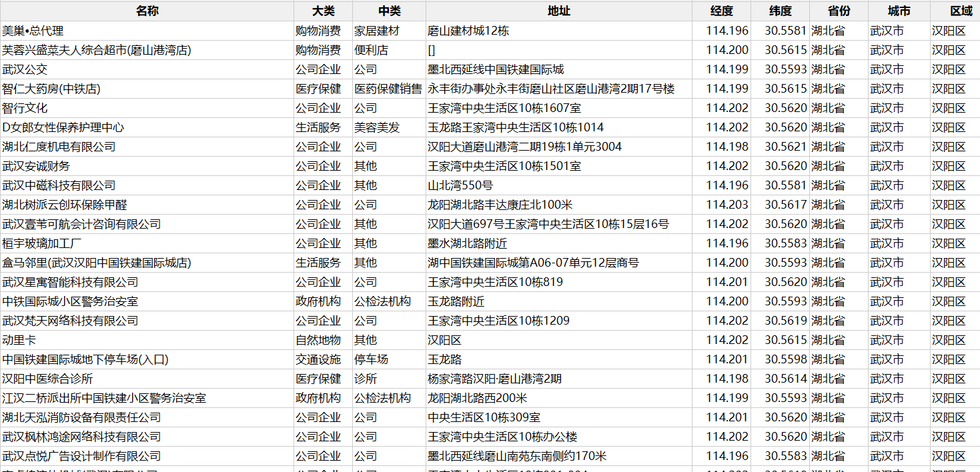Select the name cell 汉阳中医综合诊所
The image size is (980, 472).
(147, 379)
